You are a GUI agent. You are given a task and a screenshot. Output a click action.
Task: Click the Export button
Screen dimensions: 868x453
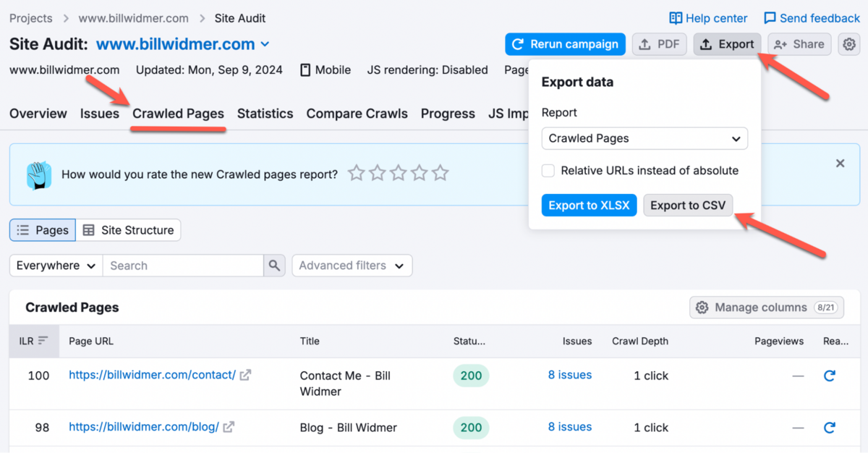[x=728, y=44]
